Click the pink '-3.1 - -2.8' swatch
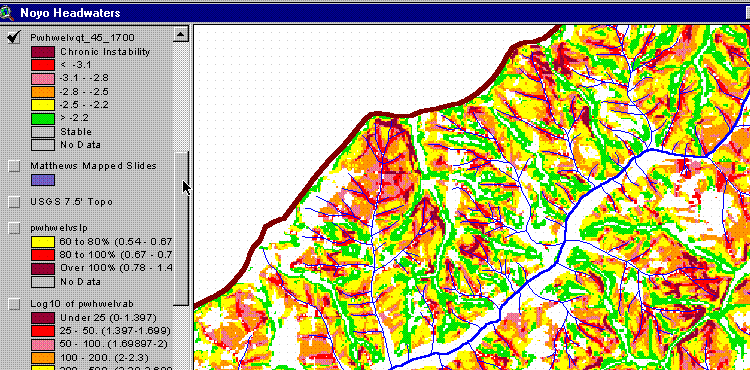Image resolution: width=750 pixels, height=370 pixels. 43,78
